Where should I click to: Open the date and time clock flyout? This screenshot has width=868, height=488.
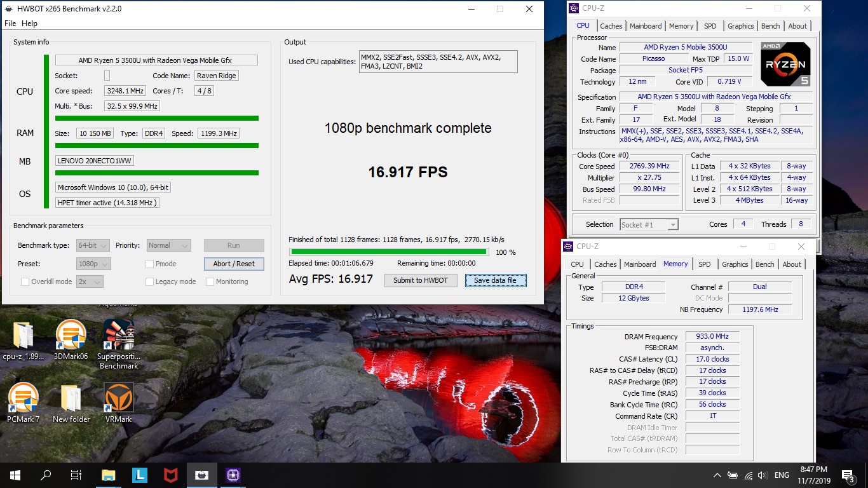(x=814, y=475)
